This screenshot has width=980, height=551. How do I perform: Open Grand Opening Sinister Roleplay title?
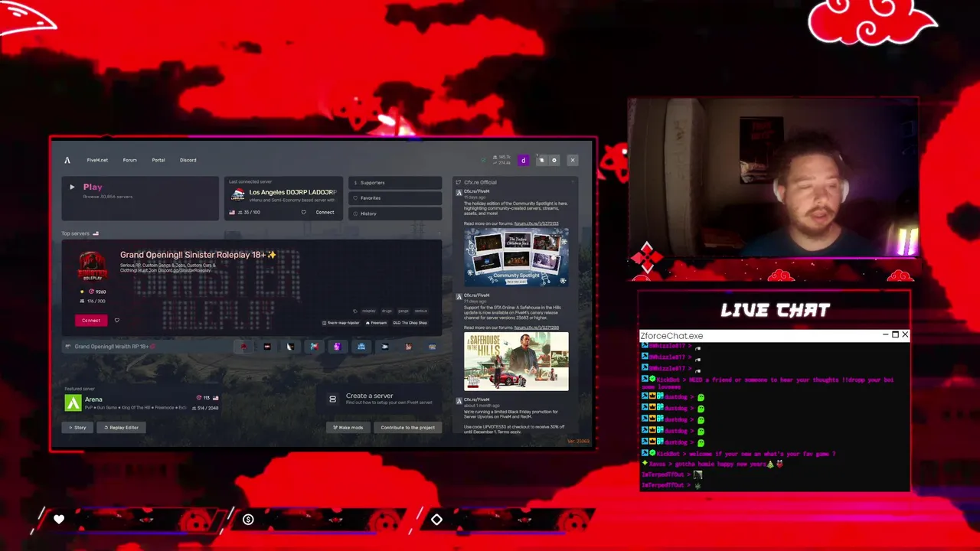pyautogui.click(x=198, y=255)
